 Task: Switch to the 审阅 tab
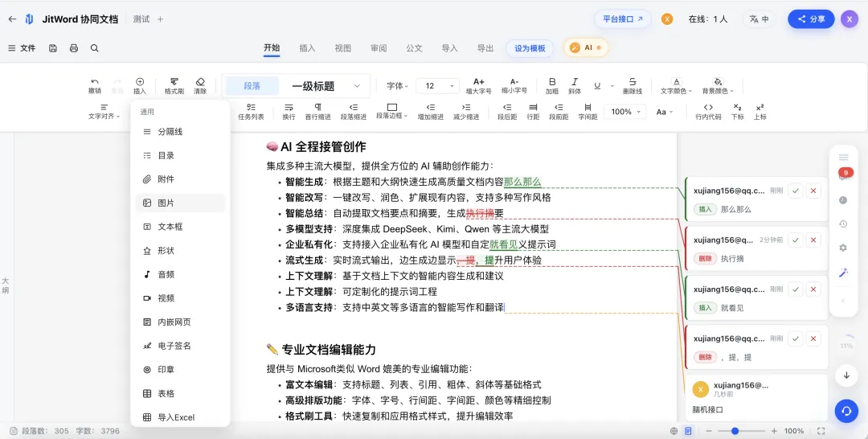(379, 48)
